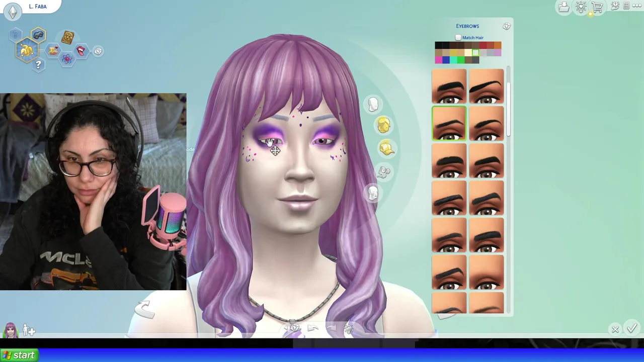This screenshot has width=644, height=362.
Task: Open the lessons help hand icon
Action: pyautogui.click(x=615, y=6)
